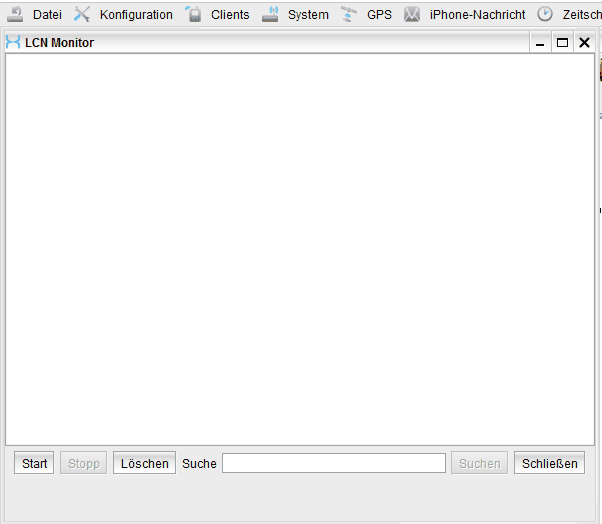Click the iPhone-Nachricht envelope icon
Screen dimensions: 602x524
[x=412, y=14]
